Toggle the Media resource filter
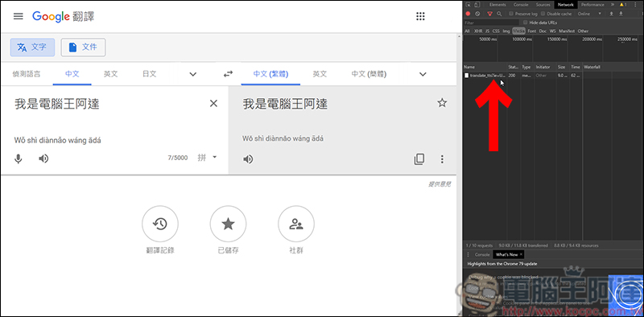This screenshot has height=317, width=644. pyautogui.click(x=518, y=31)
